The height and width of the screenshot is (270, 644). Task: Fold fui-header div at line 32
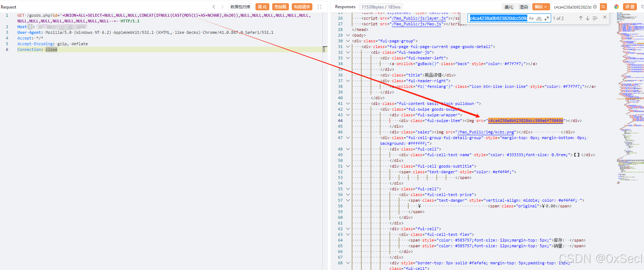point(348,52)
